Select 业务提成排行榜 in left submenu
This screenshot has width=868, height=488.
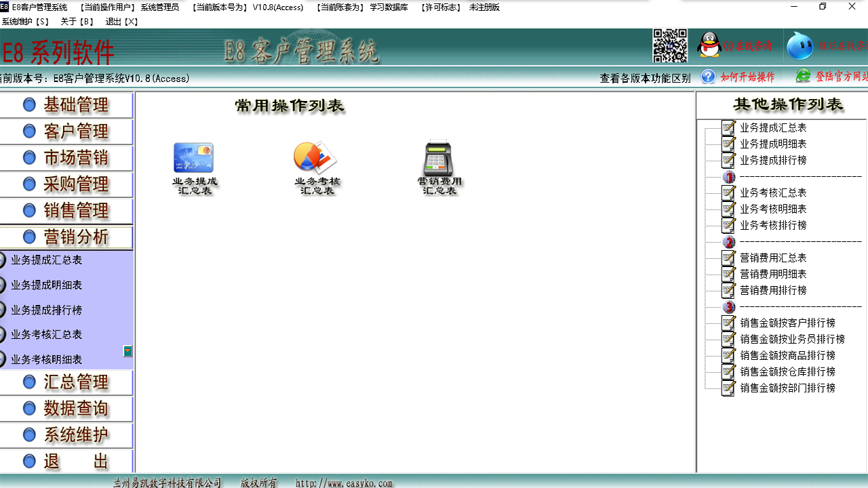[x=46, y=310]
